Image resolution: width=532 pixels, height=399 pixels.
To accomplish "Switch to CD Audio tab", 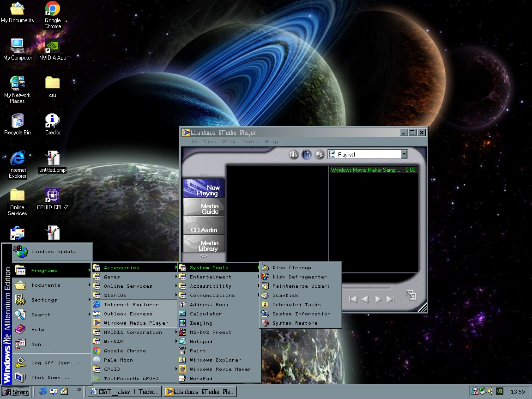I will point(204,225).
